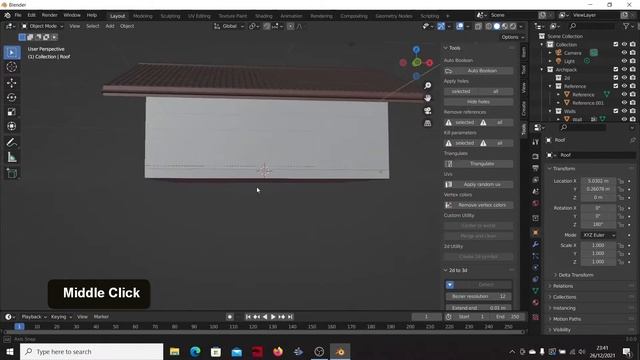Select the Measure tool
The image size is (640, 360).
(11, 157)
